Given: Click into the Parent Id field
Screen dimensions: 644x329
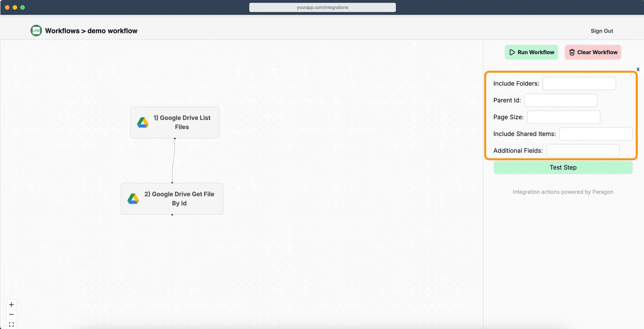Looking at the screenshot, I should tap(561, 100).
